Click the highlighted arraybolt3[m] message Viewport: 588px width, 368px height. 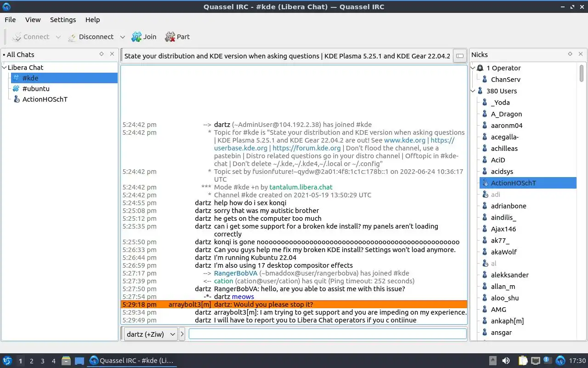(294, 305)
